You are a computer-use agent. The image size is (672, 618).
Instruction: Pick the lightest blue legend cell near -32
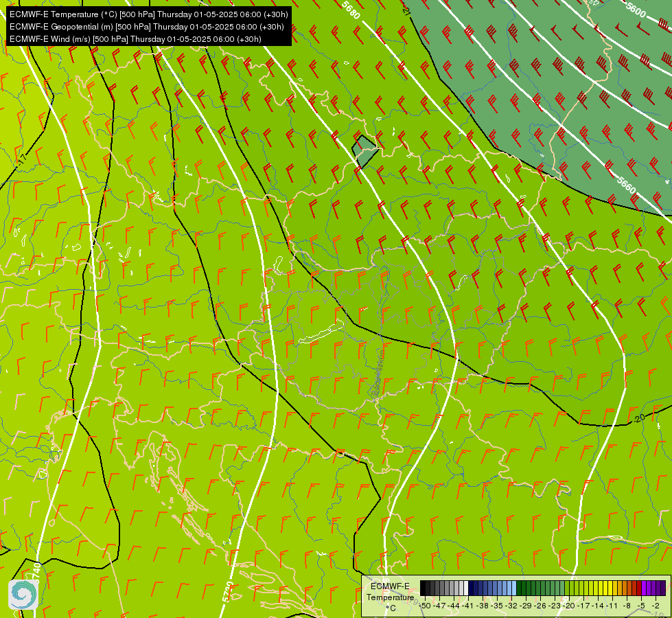tap(514, 588)
